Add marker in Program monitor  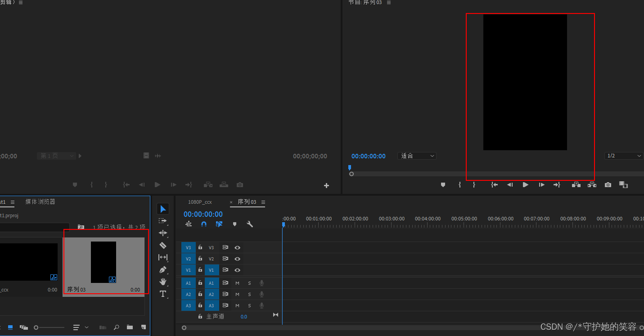[x=443, y=184]
